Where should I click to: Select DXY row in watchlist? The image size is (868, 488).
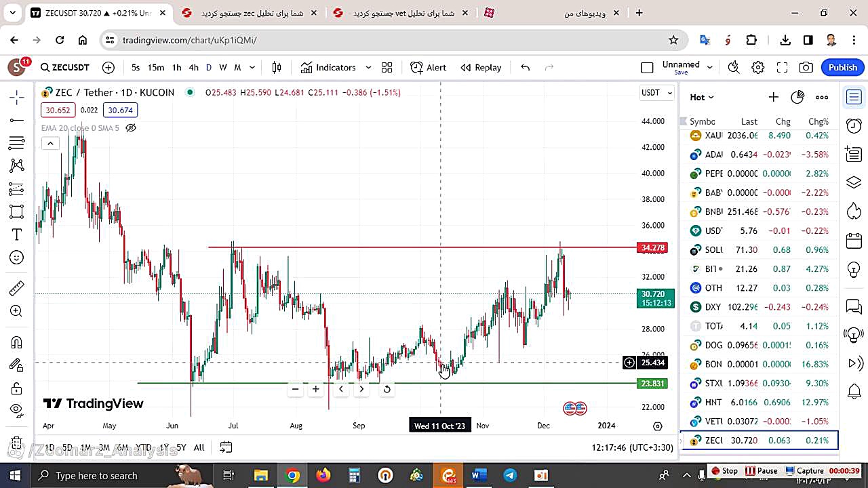(759, 307)
